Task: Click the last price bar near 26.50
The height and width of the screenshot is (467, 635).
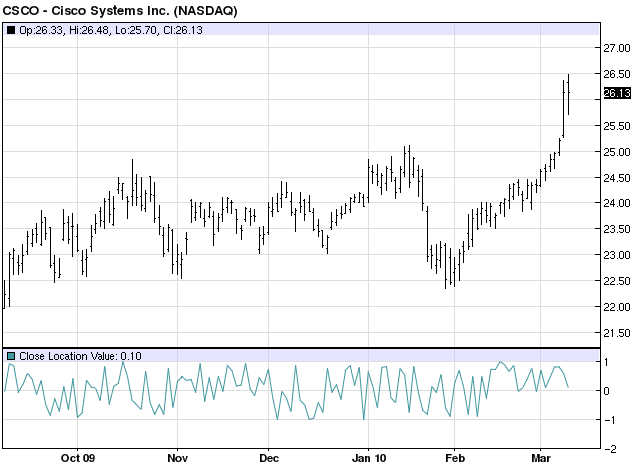Action: 569,94
